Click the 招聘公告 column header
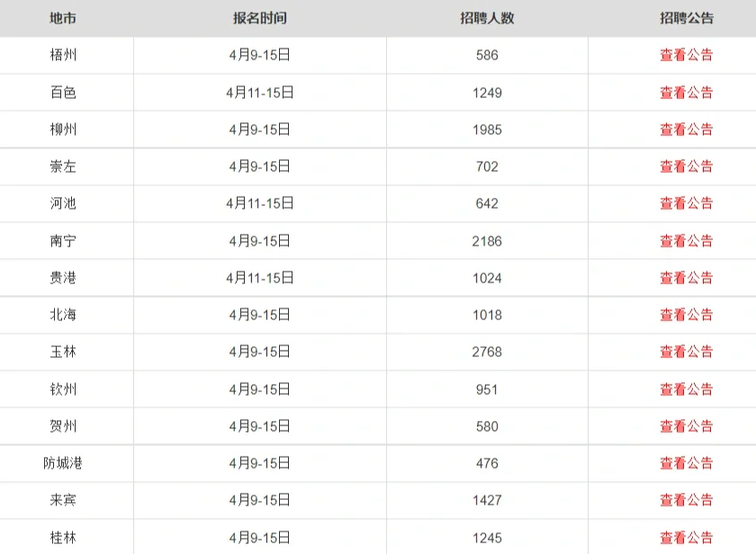Viewport: 756px width, 554px height. pos(686,18)
